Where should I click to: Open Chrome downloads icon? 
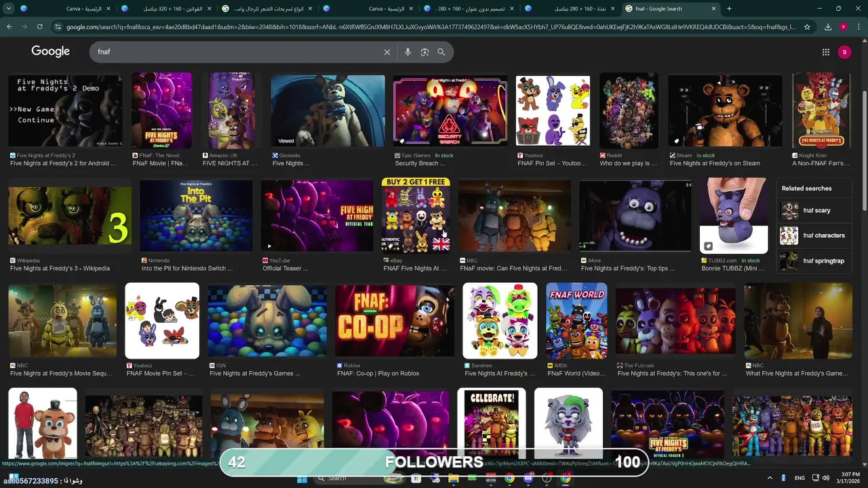(x=828, y=27)
